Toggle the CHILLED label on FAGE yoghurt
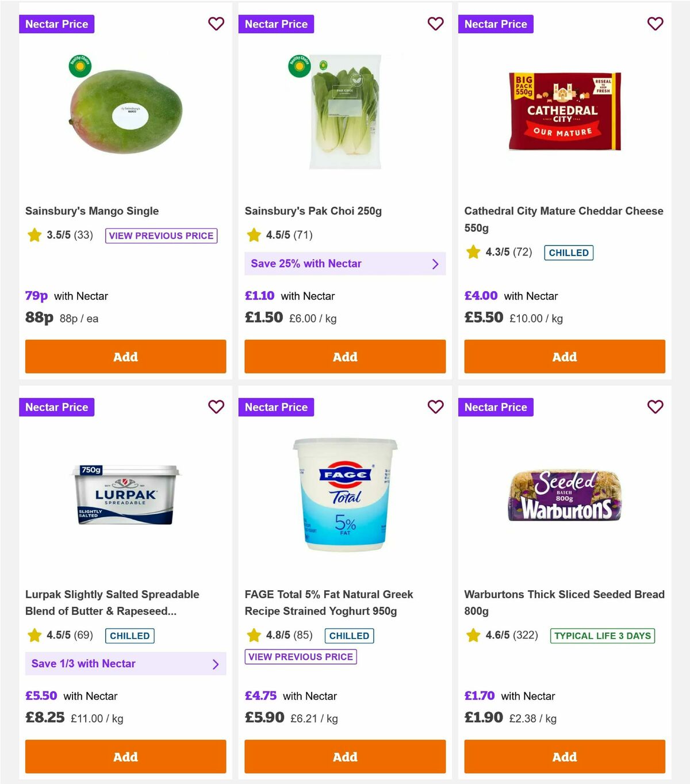This screenshot has height=784, width=690. point(349,636)
